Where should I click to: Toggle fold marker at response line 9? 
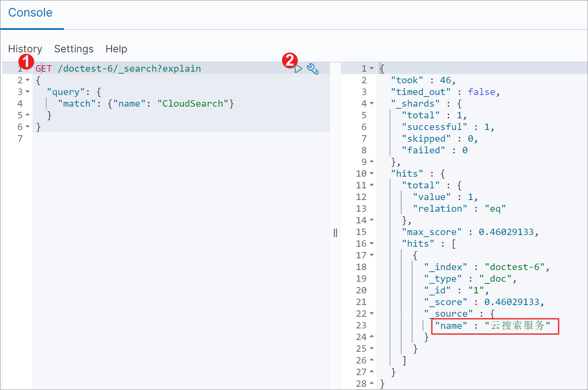[371, 162]
